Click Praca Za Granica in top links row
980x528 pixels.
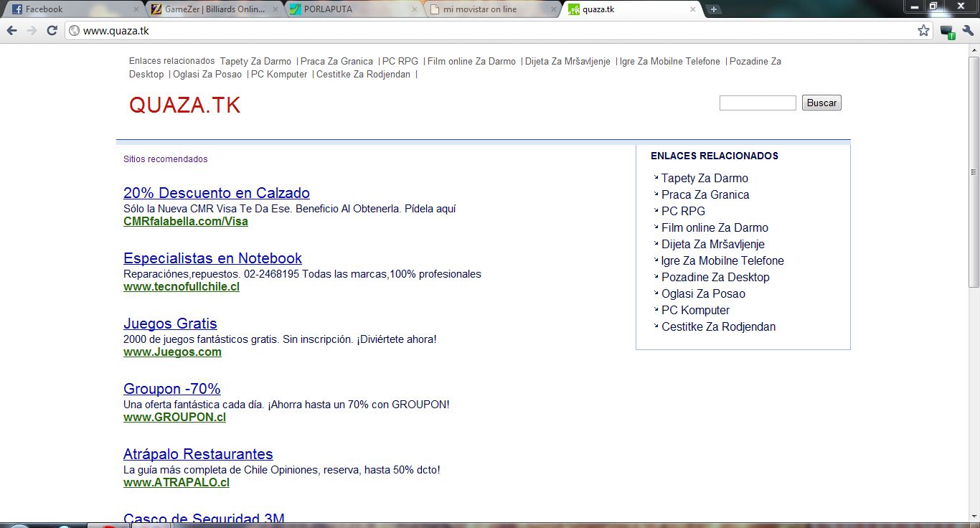click(x=336, y=62)
